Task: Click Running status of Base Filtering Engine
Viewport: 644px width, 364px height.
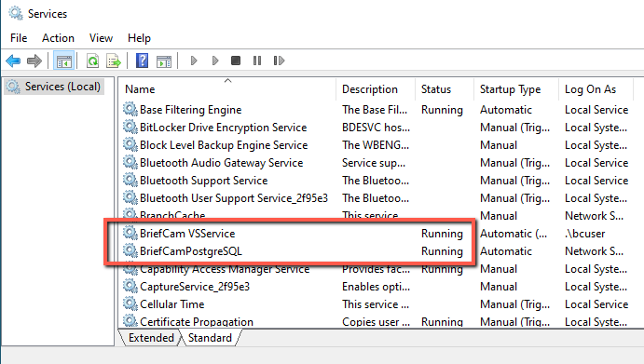Action: click(442, 110)
